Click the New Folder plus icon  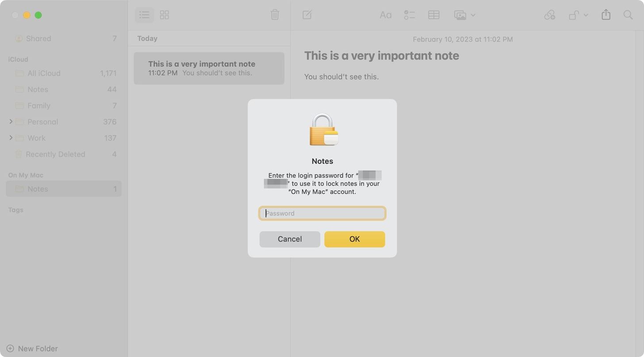point(10,349)
